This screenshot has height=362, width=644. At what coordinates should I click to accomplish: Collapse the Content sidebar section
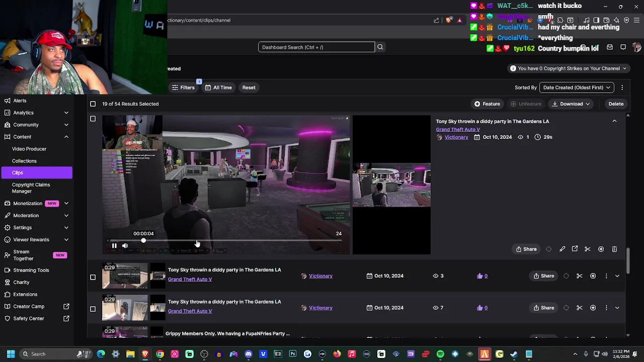point(66,137)
